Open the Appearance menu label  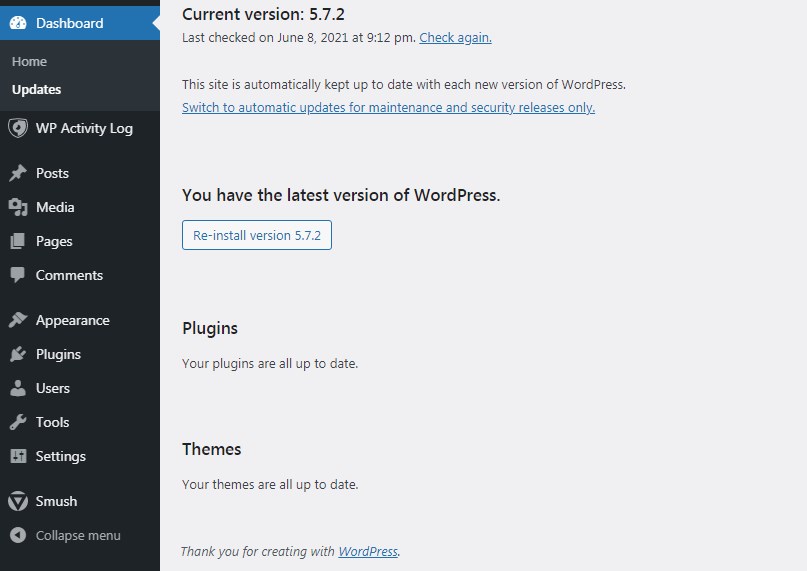[x=73, y=321]
